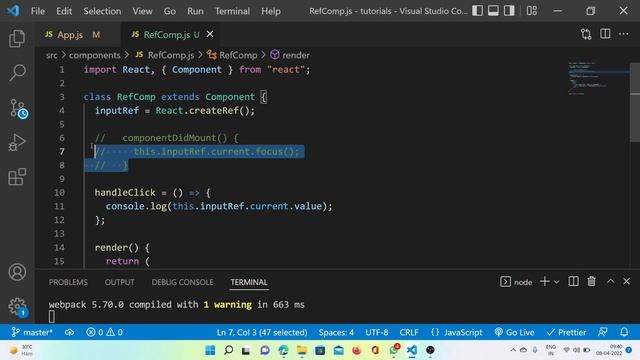The width and height of the screenshot is (640, 360).
Task: Toggle the bottom panel layout icon
Action: (x=493, y=11)
